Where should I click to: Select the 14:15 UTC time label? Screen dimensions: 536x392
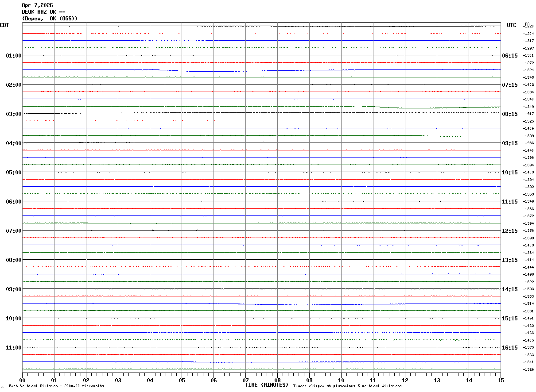509,289
